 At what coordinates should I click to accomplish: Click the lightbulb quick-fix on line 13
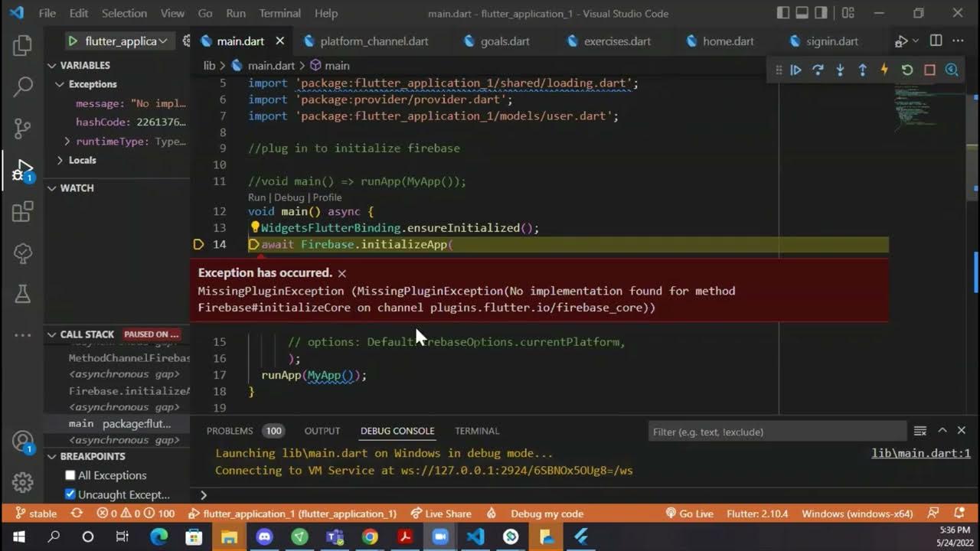coord(255,227)
